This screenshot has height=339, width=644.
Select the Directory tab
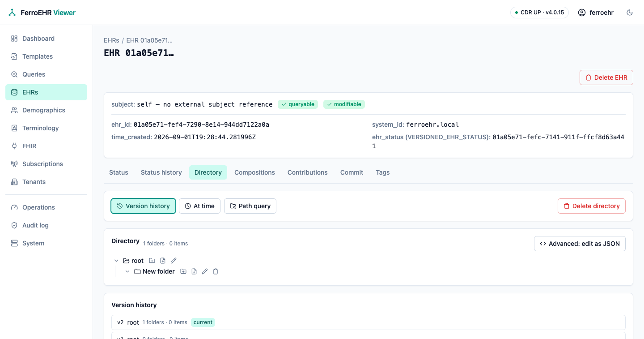208,172
